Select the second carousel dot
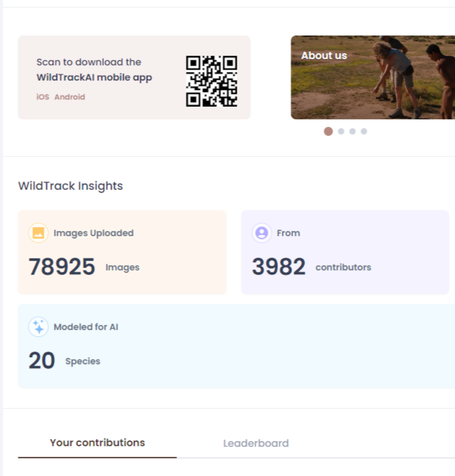The width and height of the screenshot is (455, 476). click(x=341, y=132)
